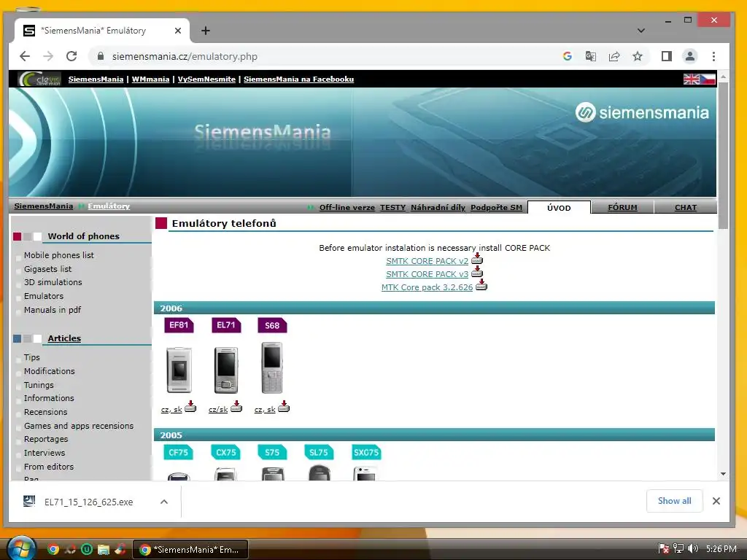This screenshot has height=560, width=747.
Task: Open downloaded EL71_15_126_625.exe file
Action: coord(88,502)
